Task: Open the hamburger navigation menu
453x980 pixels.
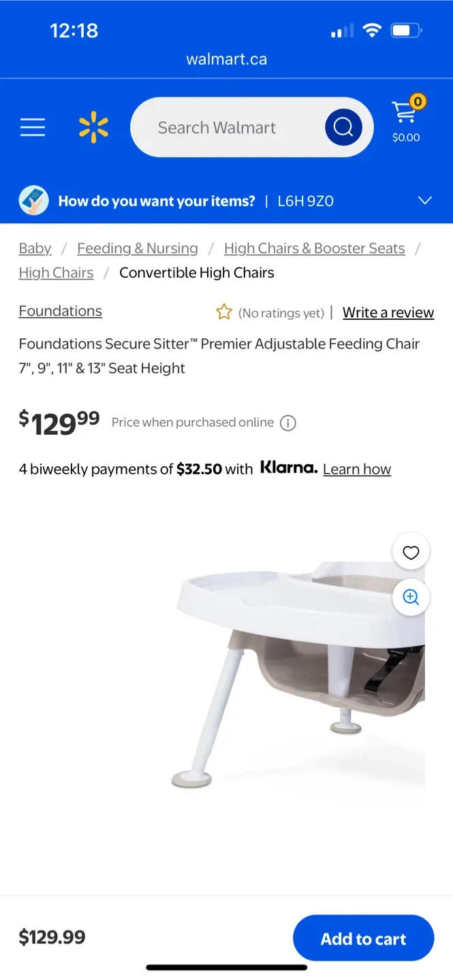Action: (32, 127)
